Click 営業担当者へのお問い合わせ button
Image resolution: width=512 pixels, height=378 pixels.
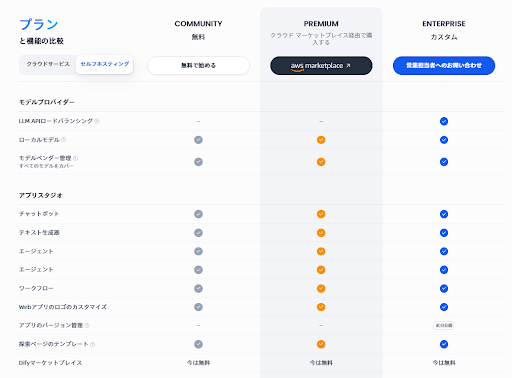coord(444,65)
